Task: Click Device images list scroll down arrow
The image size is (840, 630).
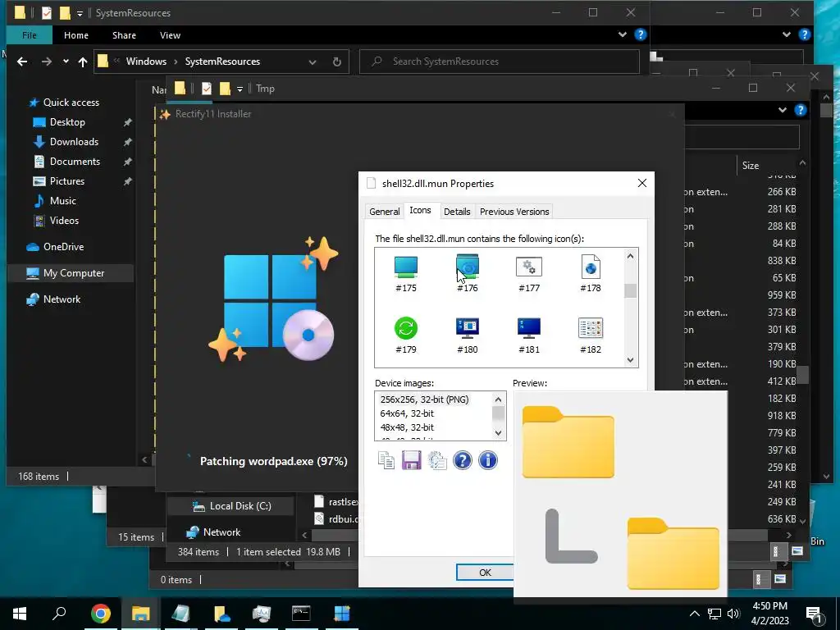Action: pos(498,433)
